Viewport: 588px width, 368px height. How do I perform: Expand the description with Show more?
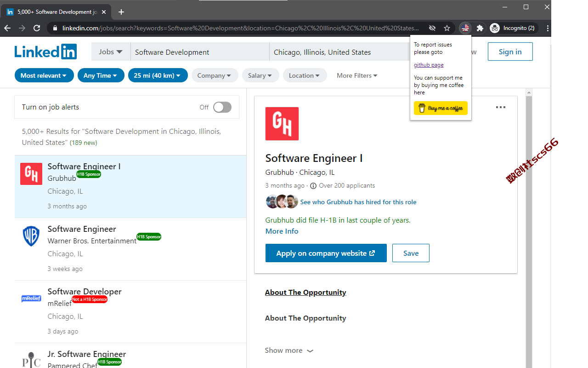[x=289, y=351]
